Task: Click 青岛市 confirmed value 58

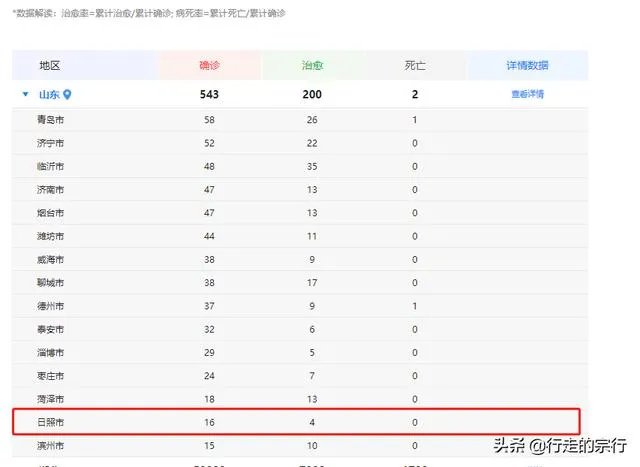Action: [x=209, y=120]
